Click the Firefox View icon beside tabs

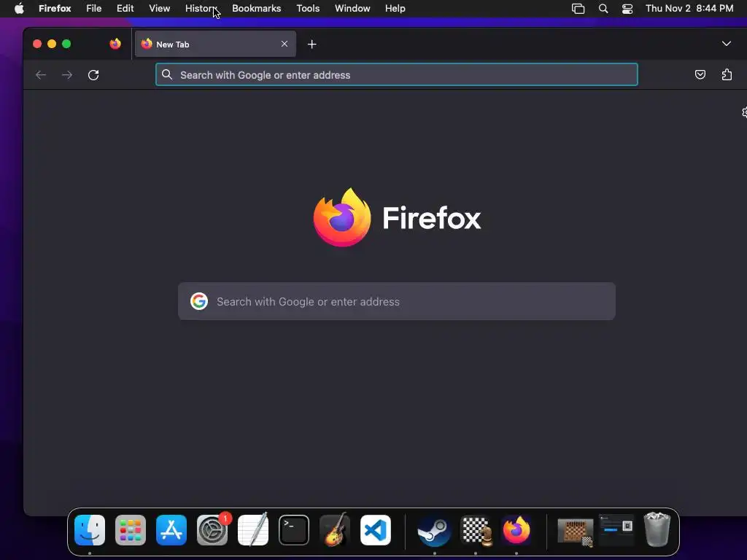click(115, 44)
